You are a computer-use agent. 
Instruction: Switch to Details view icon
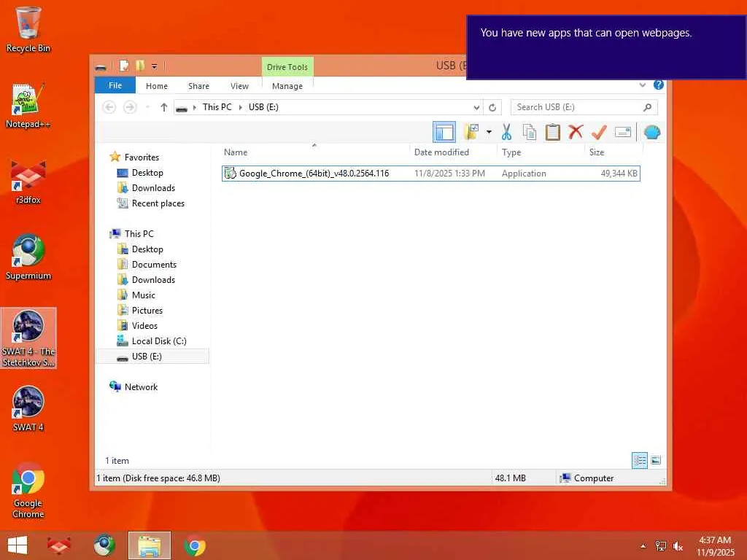click(x=639, y=460)
